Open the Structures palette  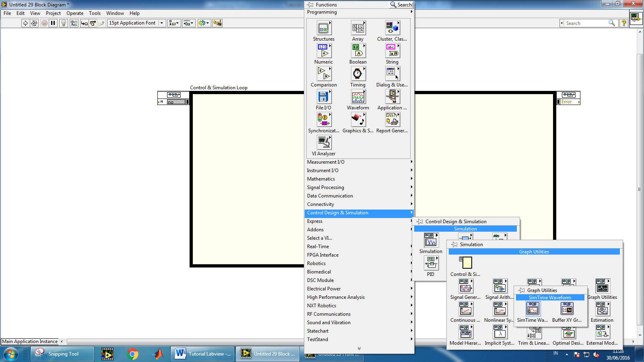[x=324, y=28]
